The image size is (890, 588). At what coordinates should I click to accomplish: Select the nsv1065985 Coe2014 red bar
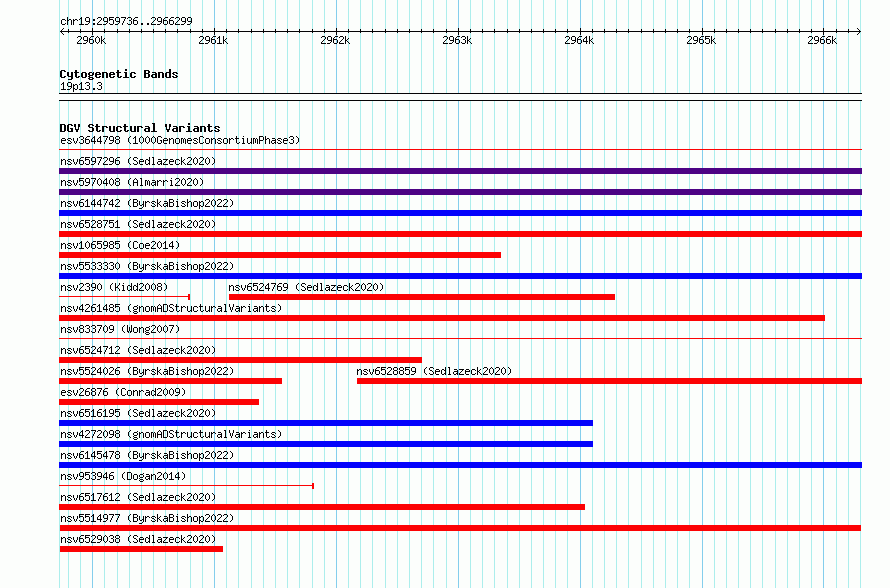click(x=280, y=255)
